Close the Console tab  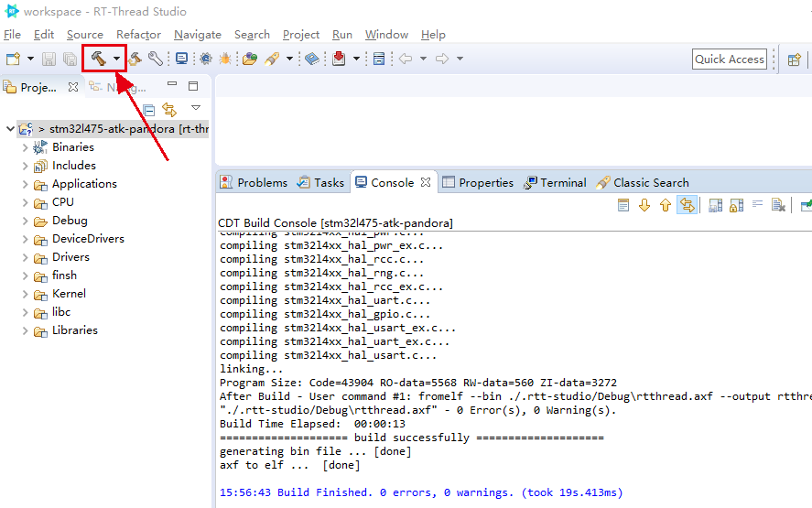click(x=426, y=182)
